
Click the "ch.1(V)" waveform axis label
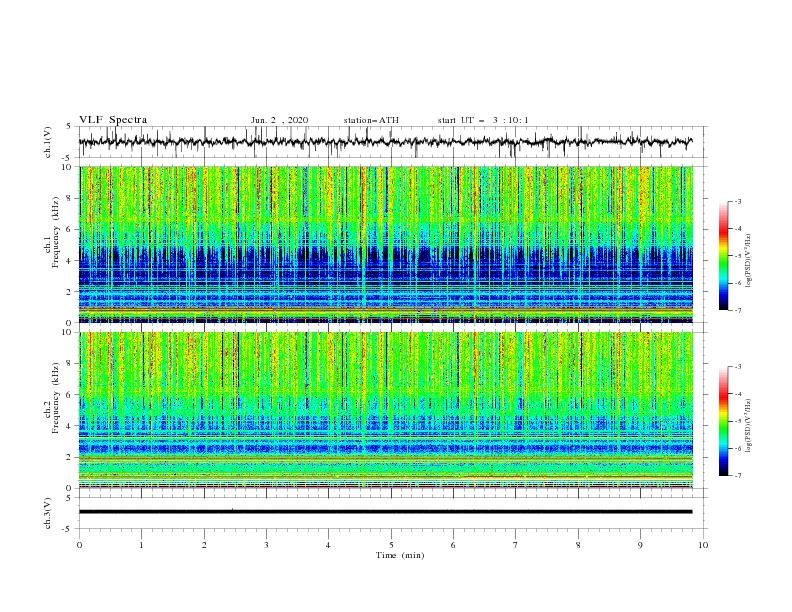click(x=48, y=142)
